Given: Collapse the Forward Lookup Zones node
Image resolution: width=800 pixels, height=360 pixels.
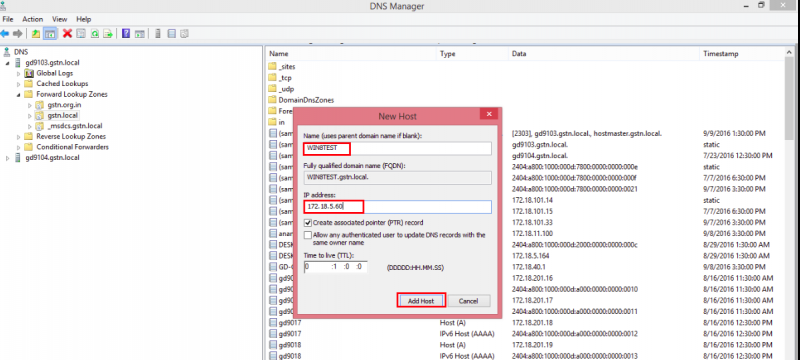Looking at the screenshot, I should click(18, 95).
